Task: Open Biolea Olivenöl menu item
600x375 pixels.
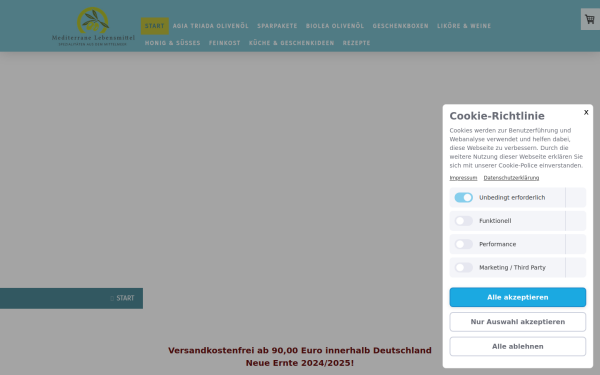Action: pyautogui.click(x=335, y=26)
